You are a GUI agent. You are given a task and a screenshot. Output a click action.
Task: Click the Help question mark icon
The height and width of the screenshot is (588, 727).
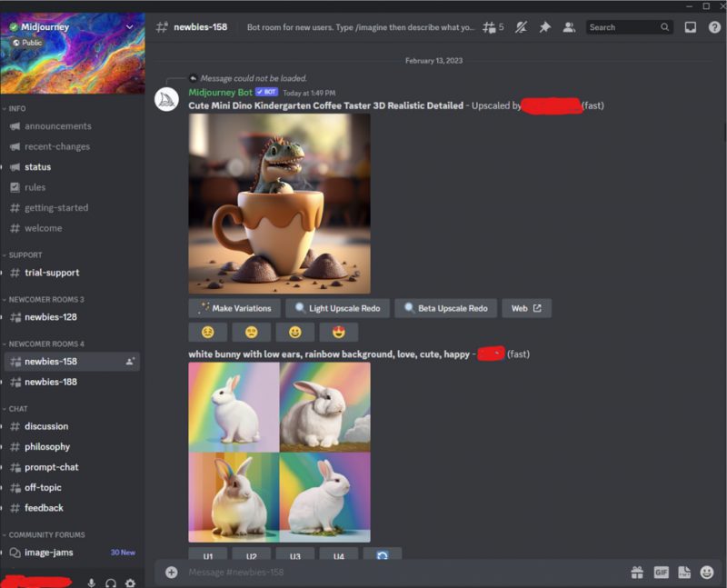click(714, 27)
